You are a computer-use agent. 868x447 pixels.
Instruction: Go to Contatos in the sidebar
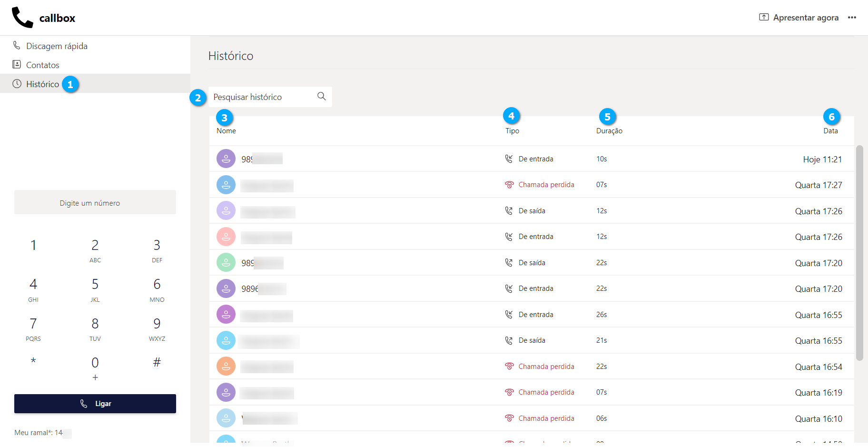(42, 65)
